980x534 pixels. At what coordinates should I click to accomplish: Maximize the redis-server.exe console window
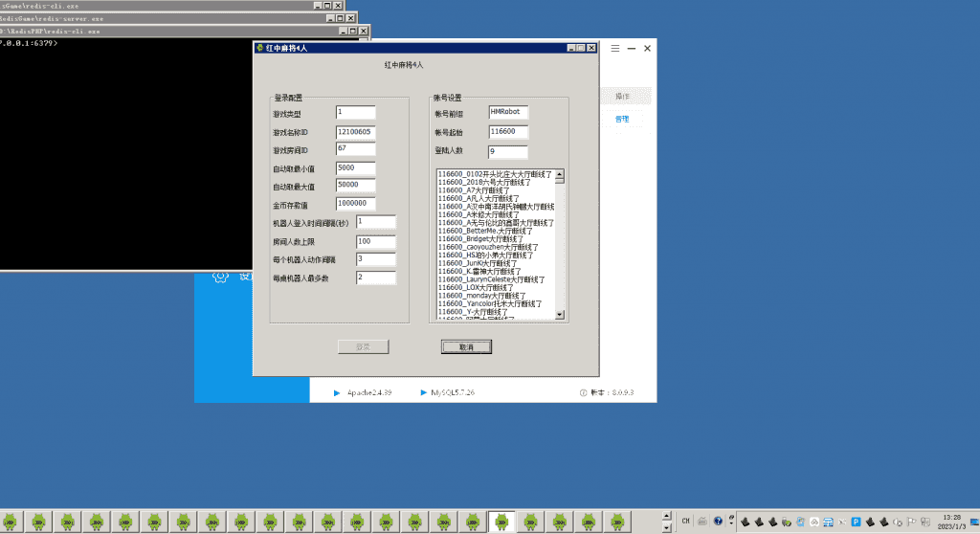click(x=340, y=19)
